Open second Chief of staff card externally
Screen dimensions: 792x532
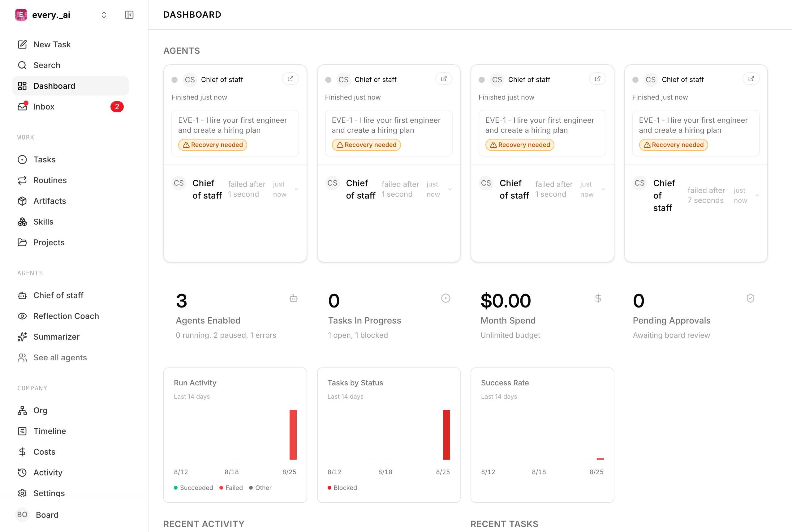(x=444, y=79)
